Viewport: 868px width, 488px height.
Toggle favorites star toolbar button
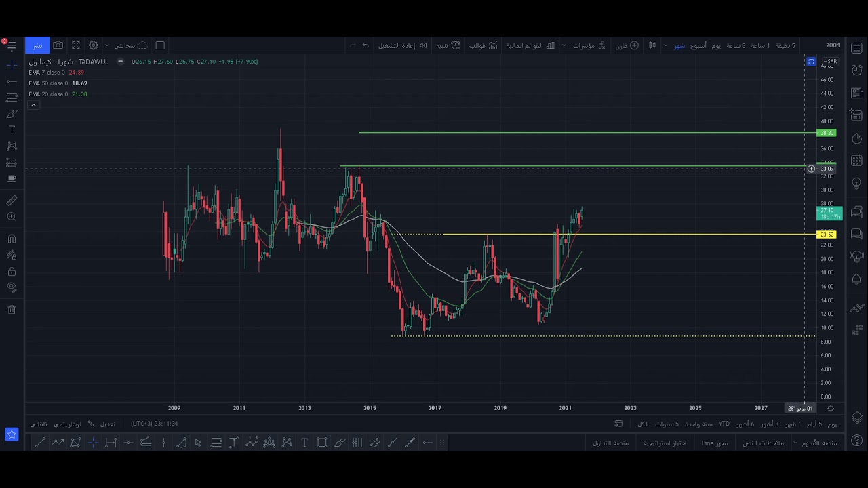(x=12, y=434)
